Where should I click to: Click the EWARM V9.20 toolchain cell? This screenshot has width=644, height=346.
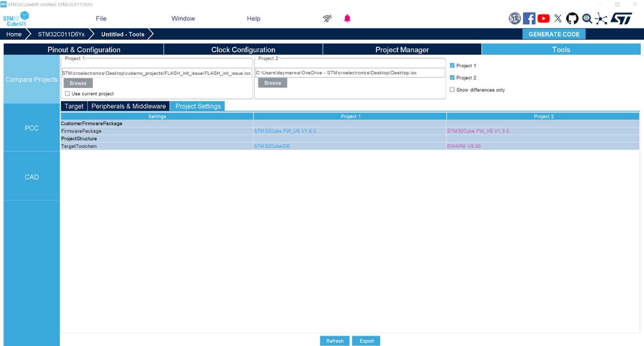click(543, 146)
